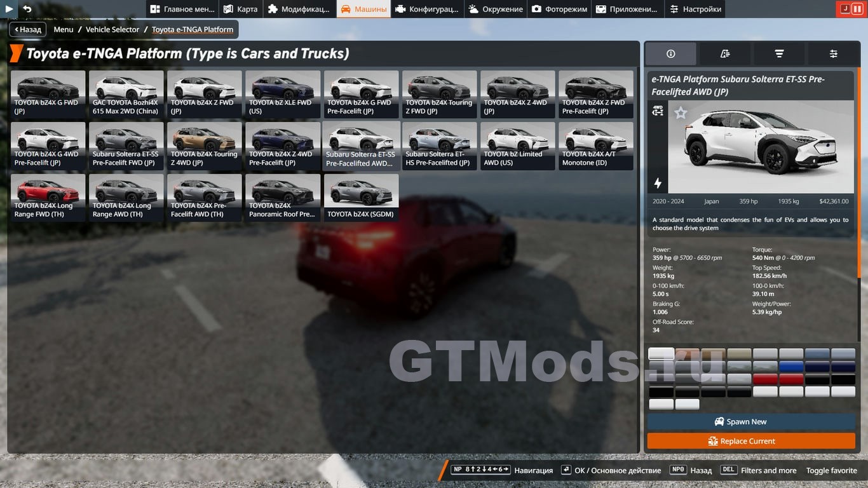Open the Фоторежим tab
The width and height of the screenshot is (868, 488).
coord(559,9)
